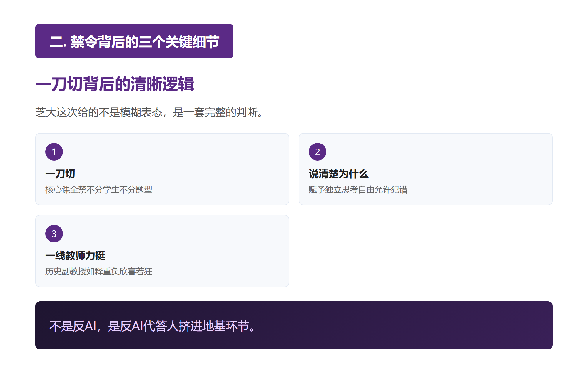Click the card title 说清楚为什么

338,174
